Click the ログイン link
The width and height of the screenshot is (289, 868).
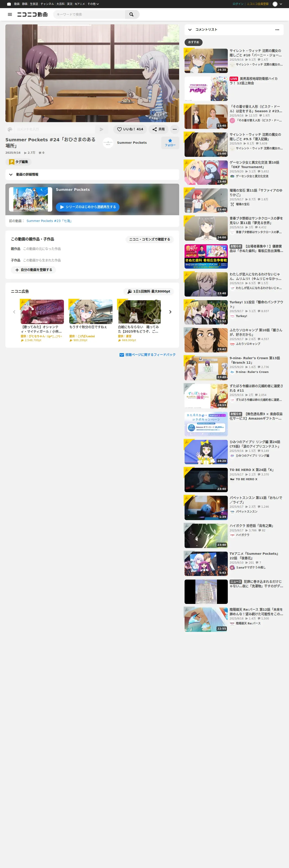(238, 4)
